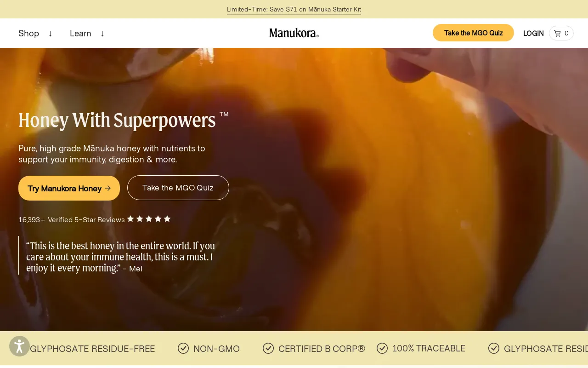Click the 16,393+ Verified 5-Star Reviews text
Screen dimensions: 588x368
[72, 219]
